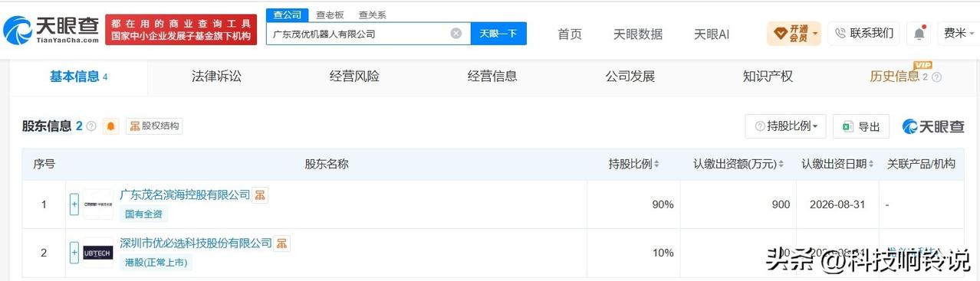Click the orange alert bell beside 股东信息
This screenshot has width=980, height=281.
coord(112,126)
